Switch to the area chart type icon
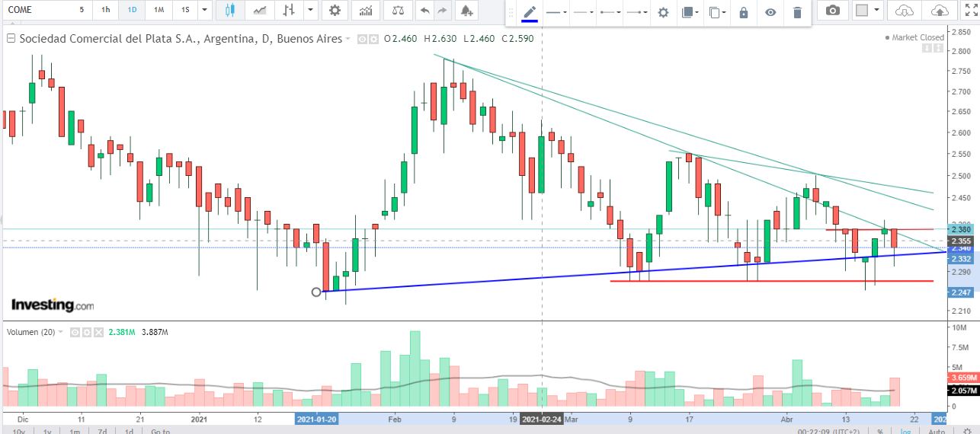The width and height of the screenshot is (980, 434). (x=260, y=11)
